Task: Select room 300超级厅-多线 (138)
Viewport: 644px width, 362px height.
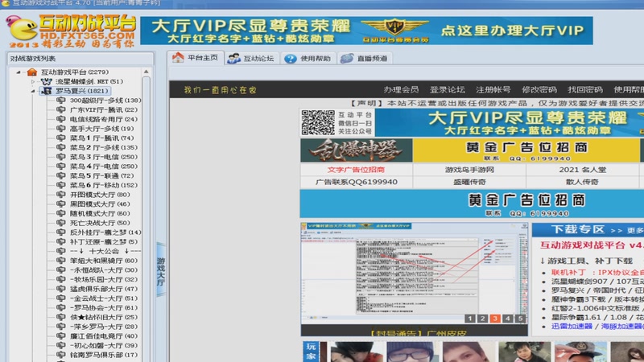Action: point(105,100)
